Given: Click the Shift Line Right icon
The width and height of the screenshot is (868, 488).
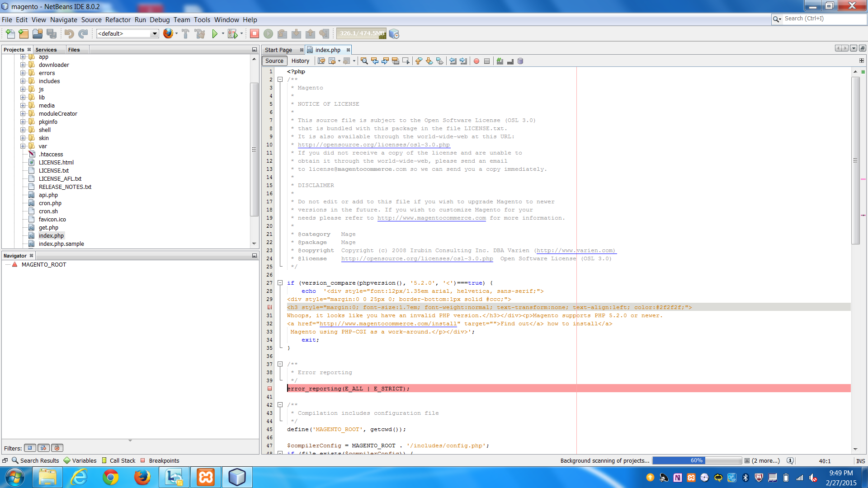Looking at the screenshot, I should pyautogui.click(x=463, y=61).
